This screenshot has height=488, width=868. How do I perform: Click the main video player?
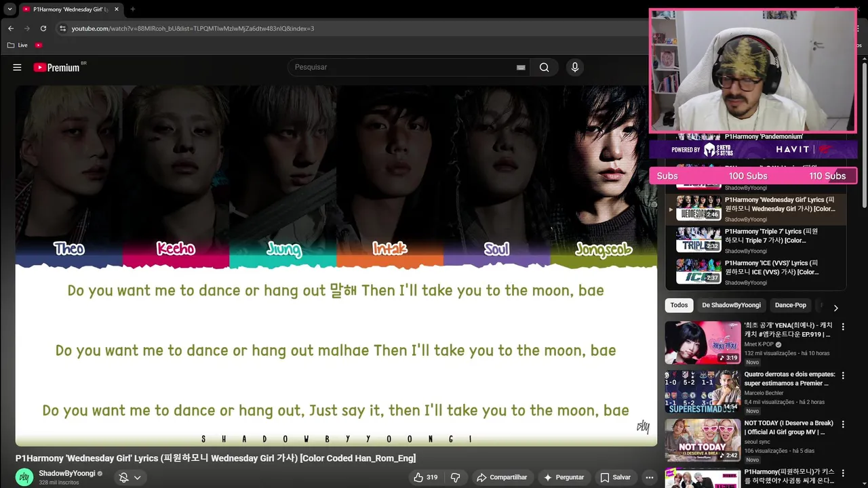click(x=336, y=266)
